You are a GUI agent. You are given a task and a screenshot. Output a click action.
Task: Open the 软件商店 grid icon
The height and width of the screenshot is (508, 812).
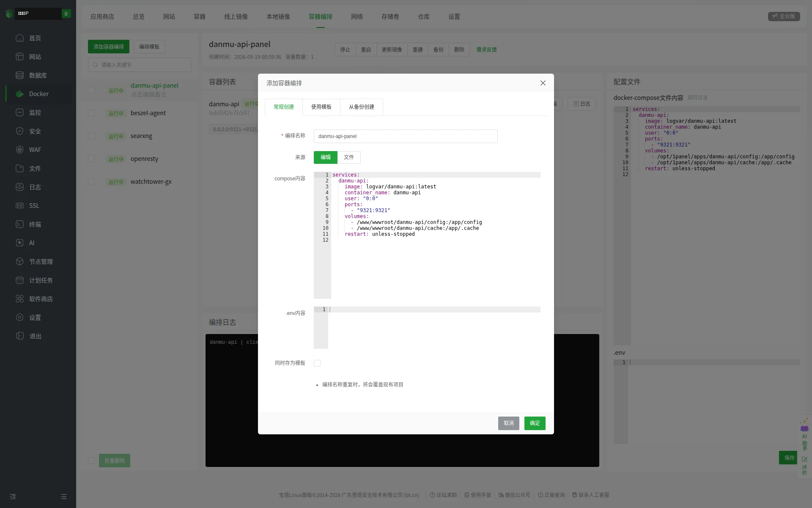coord(19,299)
